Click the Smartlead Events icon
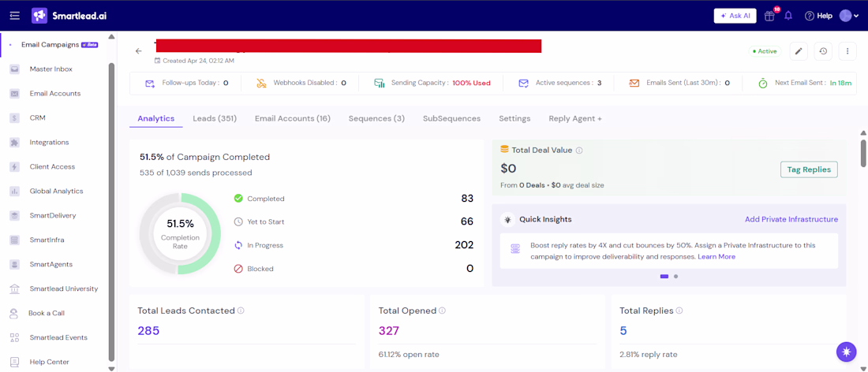The height and width of the screenshot is (372, 868). (x=15, y=338)
